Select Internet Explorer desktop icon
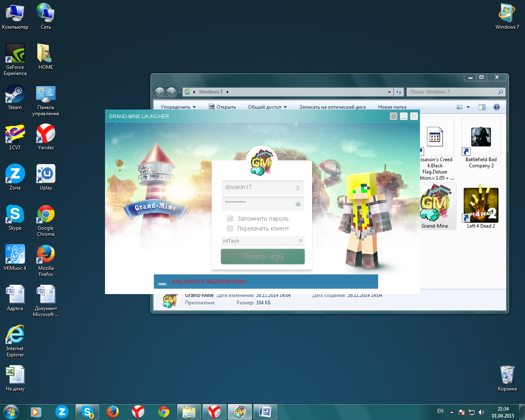 coord(15,341)
